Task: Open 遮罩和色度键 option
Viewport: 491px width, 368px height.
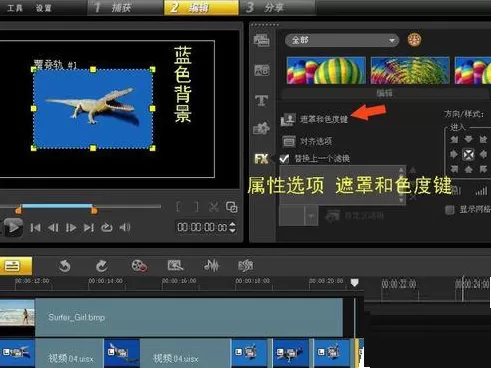Action: click(x=315, y=119)
